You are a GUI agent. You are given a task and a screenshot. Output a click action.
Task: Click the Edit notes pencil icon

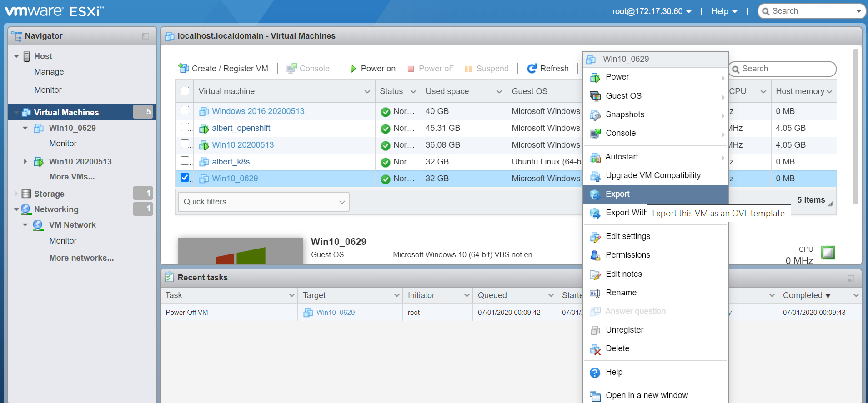pyautogui.click(x=595, y=274)
